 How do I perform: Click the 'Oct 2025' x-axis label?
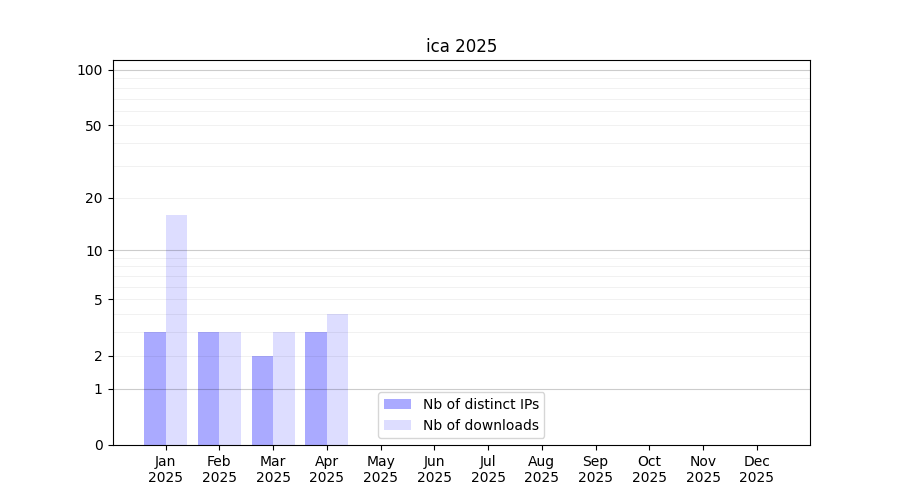coord(649,469)
